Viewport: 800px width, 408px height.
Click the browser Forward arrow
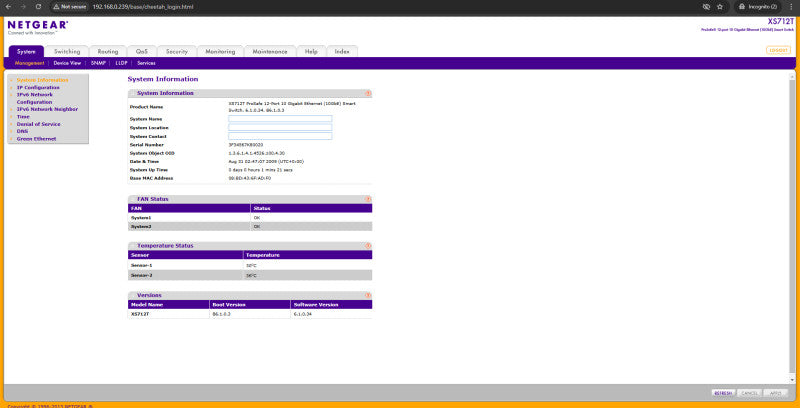coord(23,7)
